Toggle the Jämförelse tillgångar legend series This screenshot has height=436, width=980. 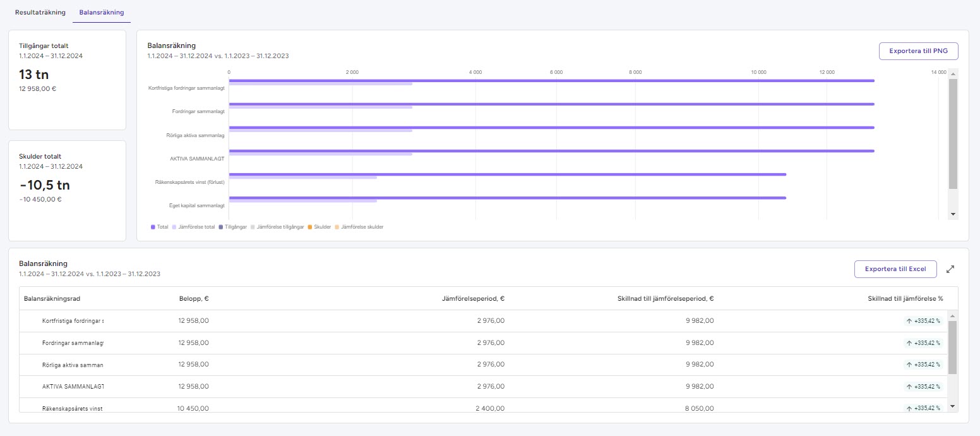[278, 227]
